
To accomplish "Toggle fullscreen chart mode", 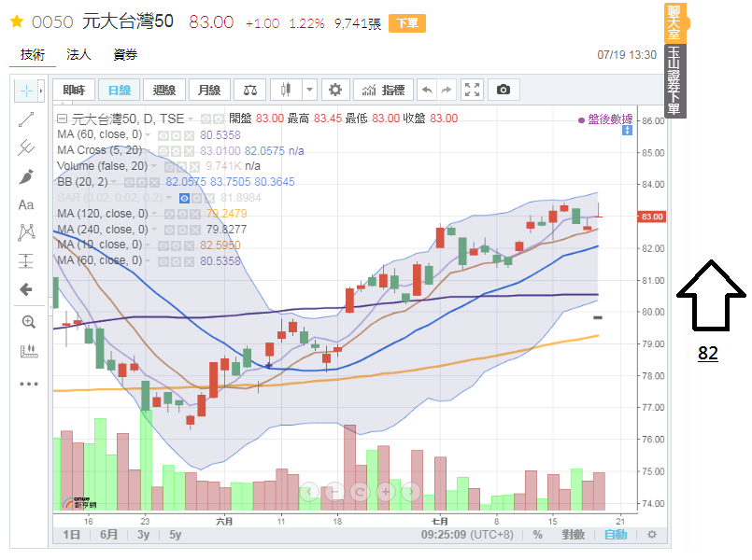I will pyautogui.click(x=472, y=90).
